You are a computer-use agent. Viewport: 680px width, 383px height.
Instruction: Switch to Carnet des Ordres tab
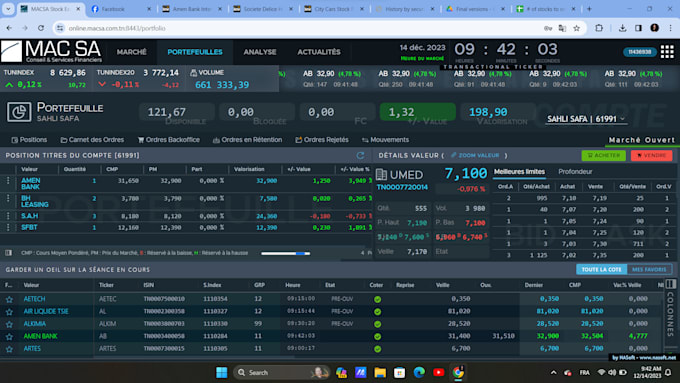tap(92, 140)
